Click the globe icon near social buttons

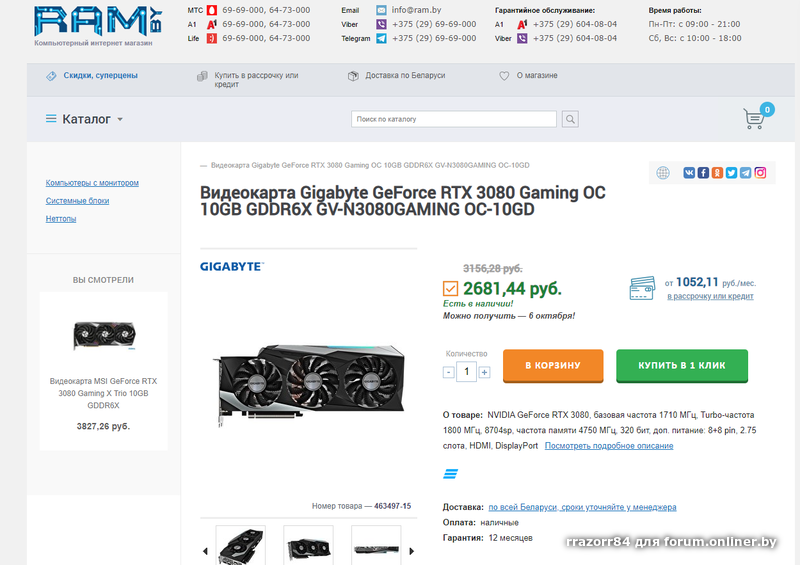[663, 173]
